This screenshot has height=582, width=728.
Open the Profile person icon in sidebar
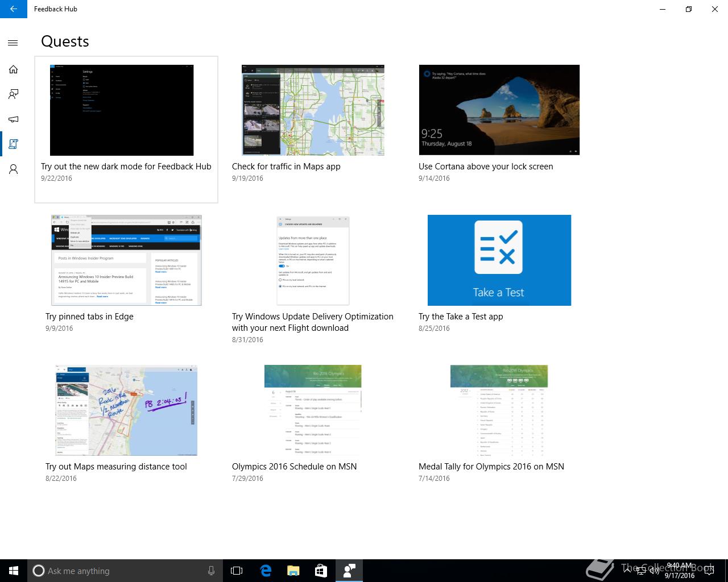13,169
